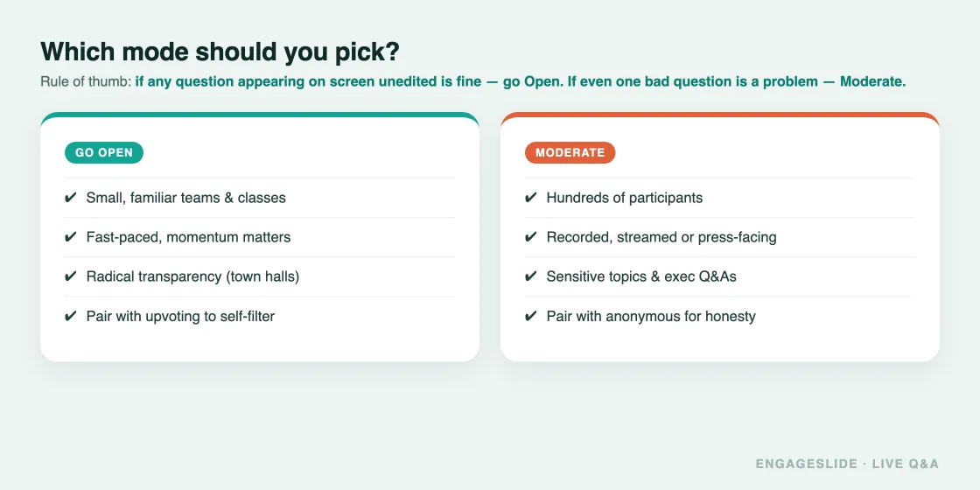
Task: Click the checkmark beside Small, familiar teams
Action: tap(71, 198)
